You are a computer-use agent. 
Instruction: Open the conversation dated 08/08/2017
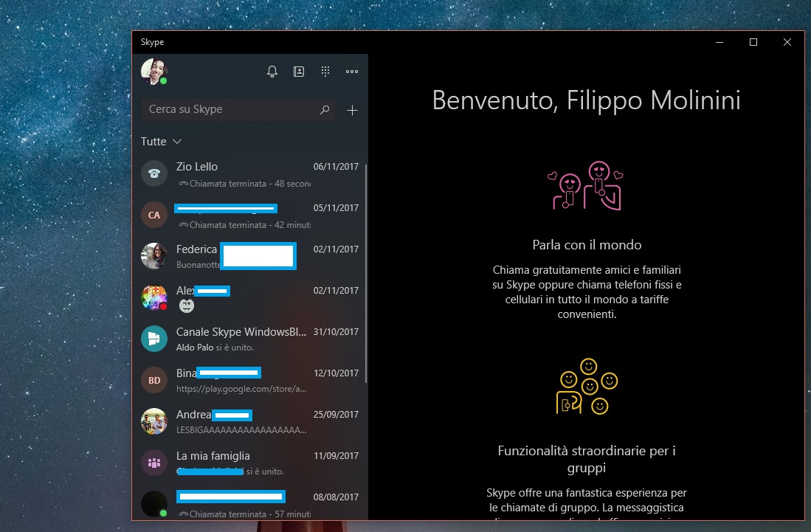click(250, 502)
